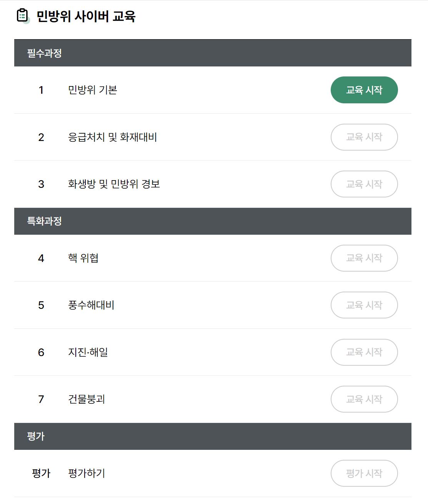Click the clipboard icon next to the page title
The height and width of the screenshot is (504, 428).
[22, 15]
